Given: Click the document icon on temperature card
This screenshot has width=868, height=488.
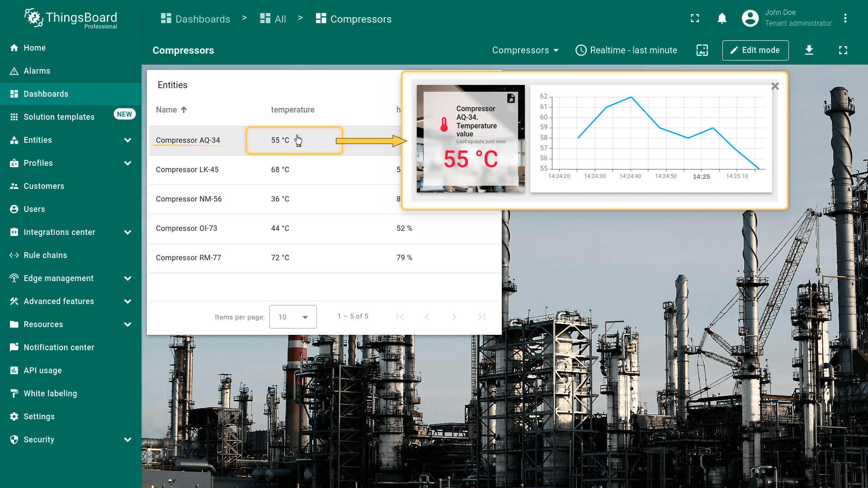Looking at the screenshot, I should click(x=511, y=98).
